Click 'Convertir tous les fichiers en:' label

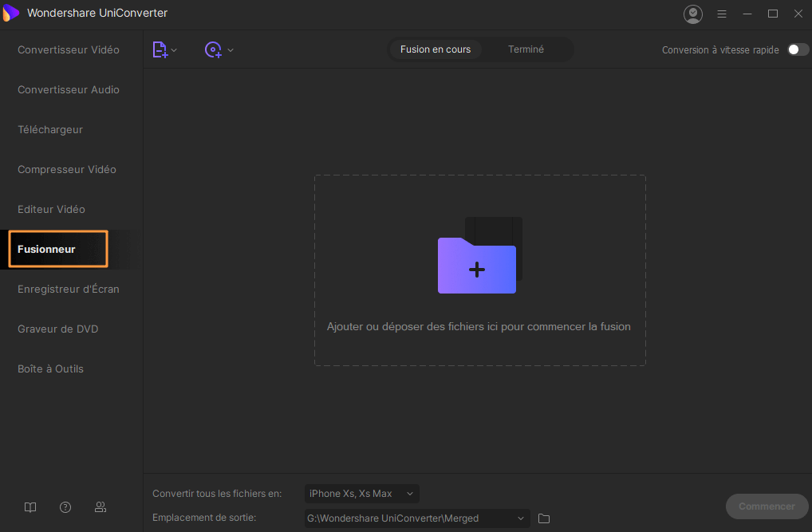point(217,494)
